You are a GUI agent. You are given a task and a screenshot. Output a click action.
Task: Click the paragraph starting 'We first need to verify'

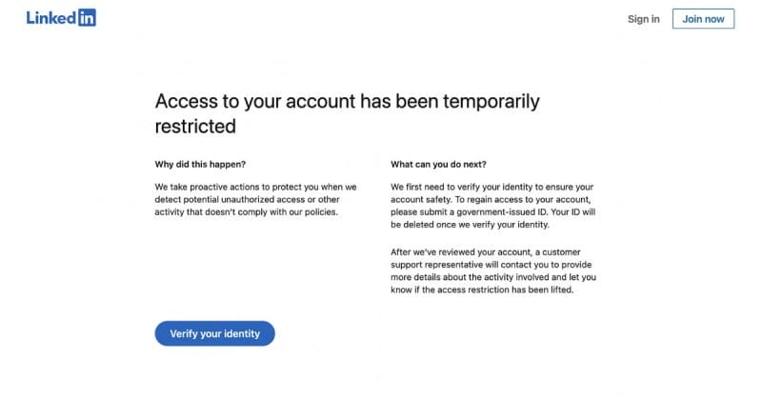coord(492,205)
